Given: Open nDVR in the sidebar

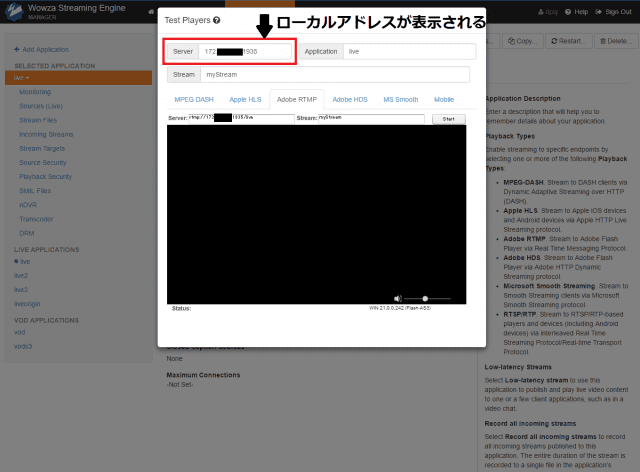Looking at the screenshot, I should point(28,205).
